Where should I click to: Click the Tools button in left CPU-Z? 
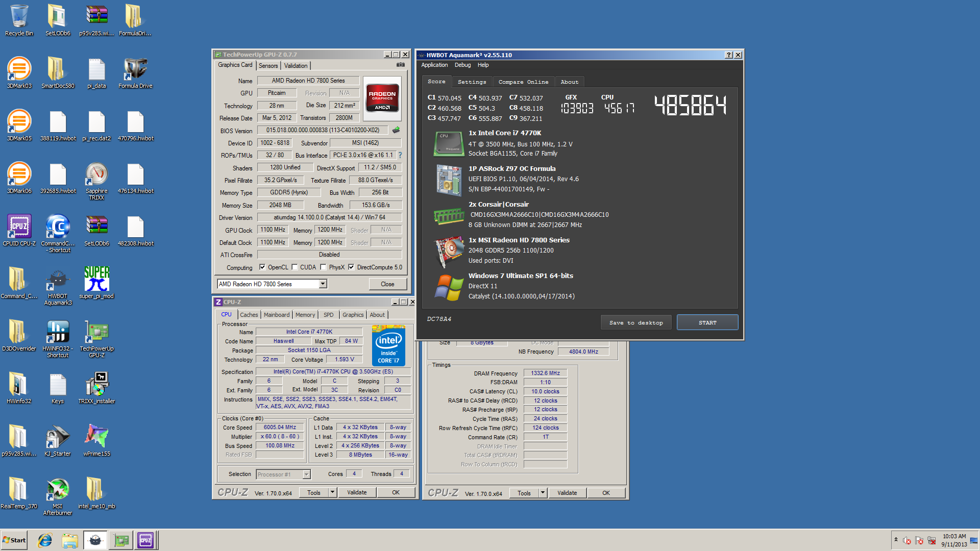(x=314, y=492)
